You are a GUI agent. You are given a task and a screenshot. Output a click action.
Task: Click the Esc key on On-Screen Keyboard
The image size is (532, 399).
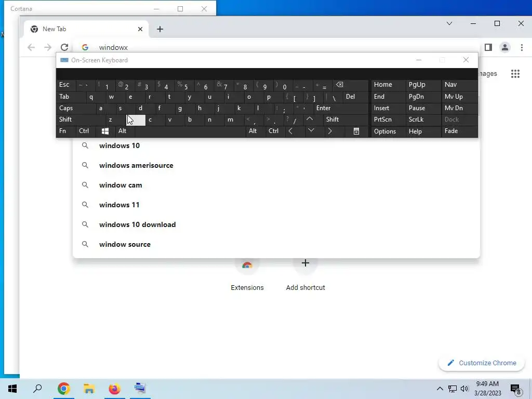tap(66, 85)
